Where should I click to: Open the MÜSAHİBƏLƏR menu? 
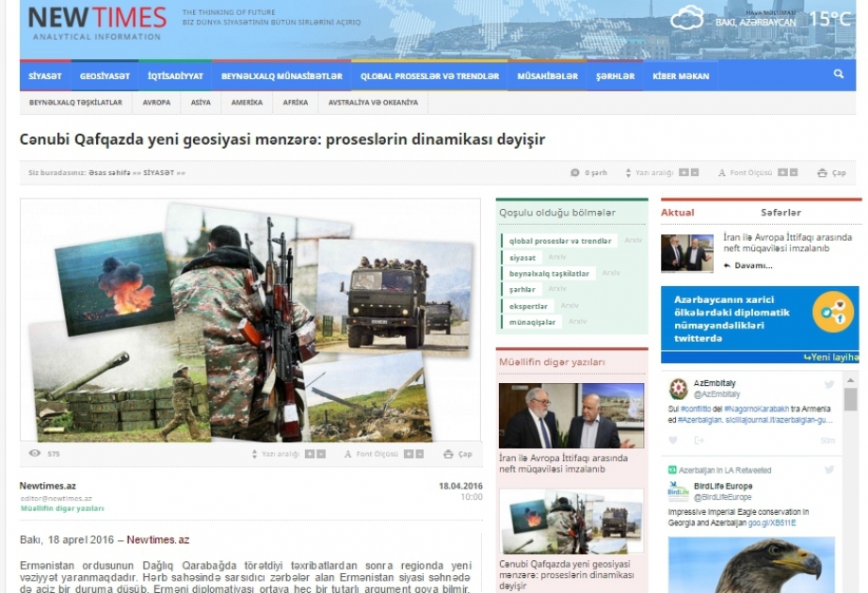coord(547,76)
